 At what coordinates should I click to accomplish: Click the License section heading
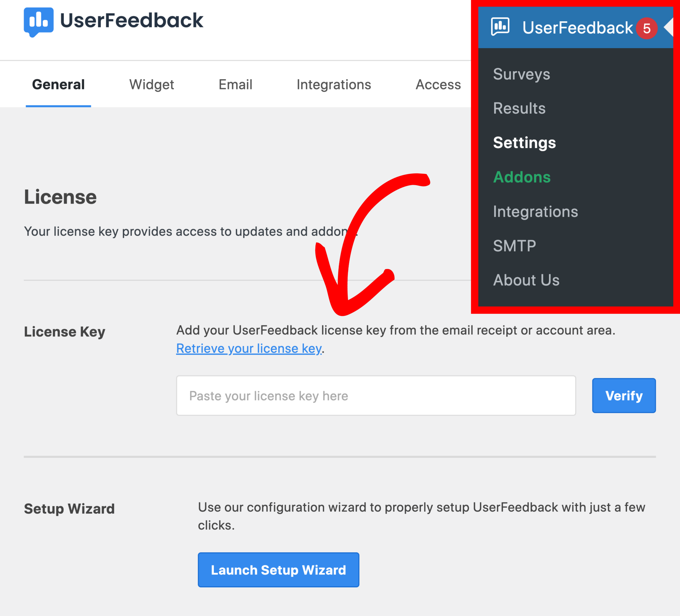[60, 197]
